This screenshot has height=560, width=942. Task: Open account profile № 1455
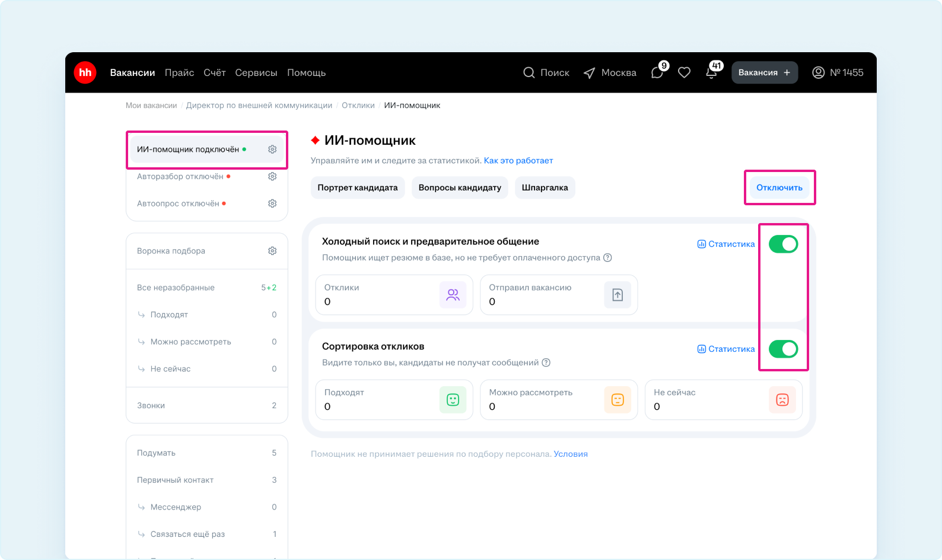[837, 72]
